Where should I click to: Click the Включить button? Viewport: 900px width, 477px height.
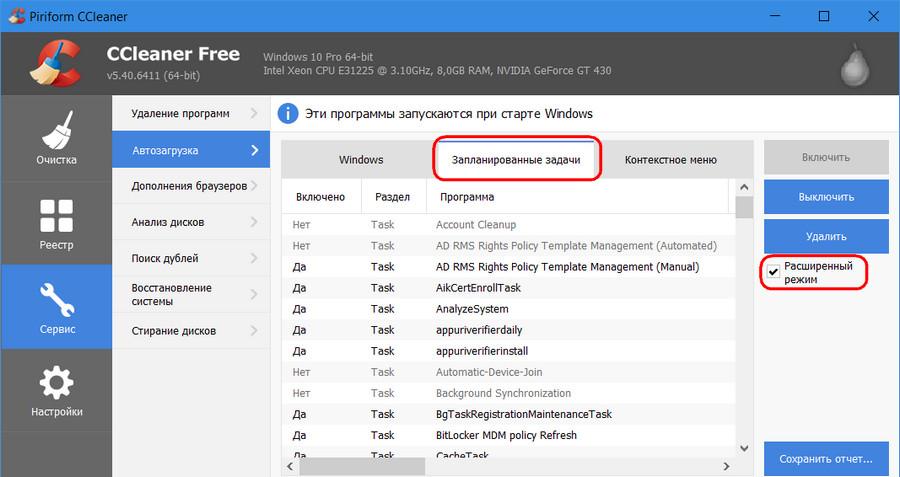point(826,157)
